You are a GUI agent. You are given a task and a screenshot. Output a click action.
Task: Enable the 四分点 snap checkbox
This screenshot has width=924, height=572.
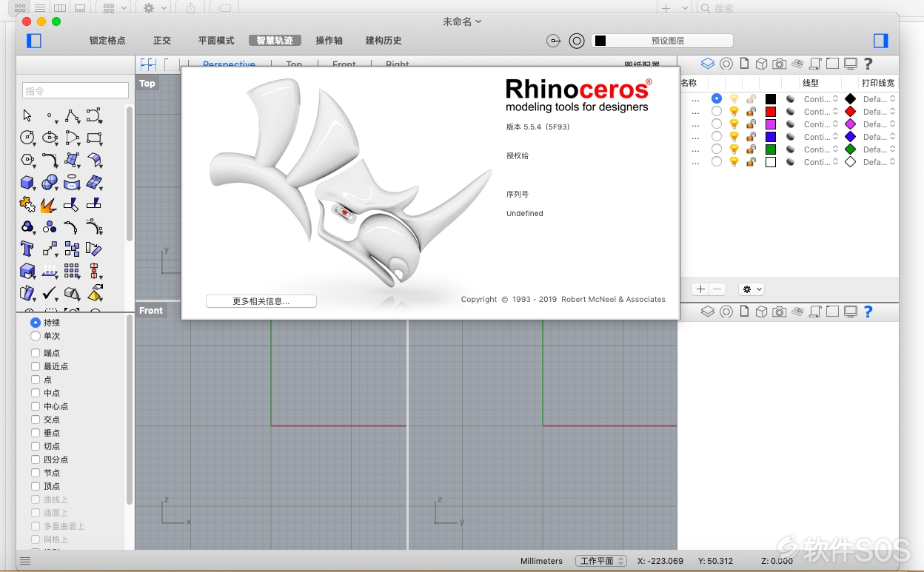coord(36,460)
